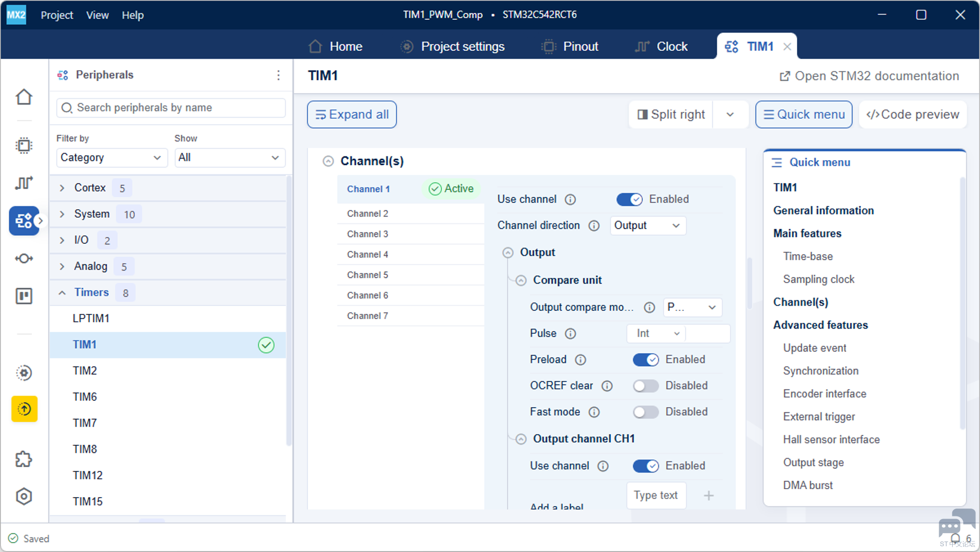The height and width of the screenshot is (552, 980).
Task: Select TIM2 in the Timers list
Action: coord(167,371)
